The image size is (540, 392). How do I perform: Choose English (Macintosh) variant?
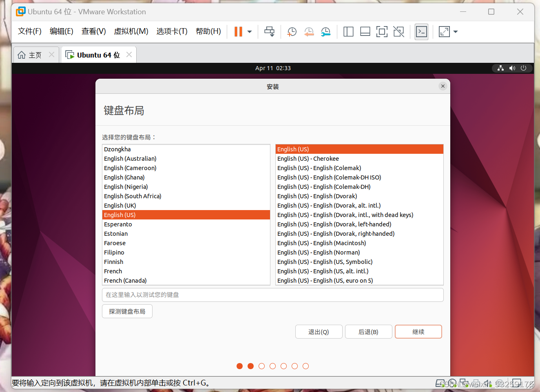(359, 243)
